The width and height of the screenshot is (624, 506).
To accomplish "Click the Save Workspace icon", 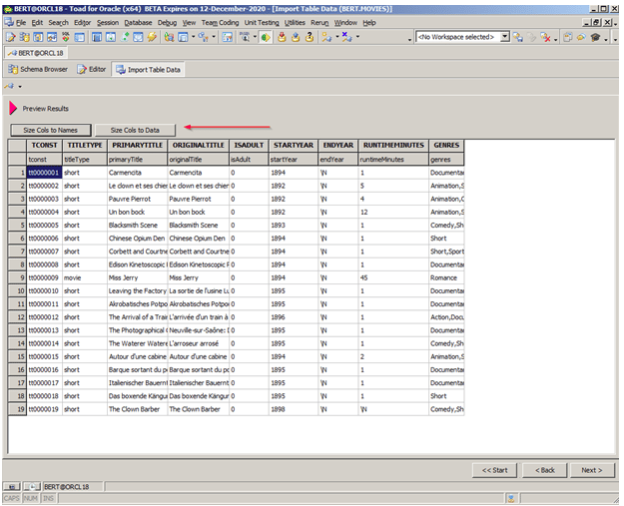I will coord(518,37).
